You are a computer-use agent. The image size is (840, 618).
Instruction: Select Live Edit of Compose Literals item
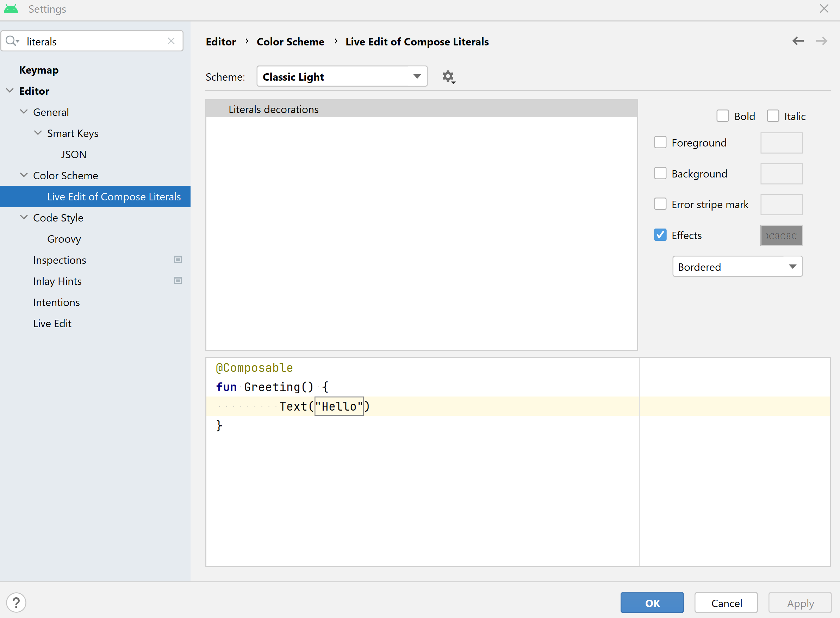click(95, 196)
